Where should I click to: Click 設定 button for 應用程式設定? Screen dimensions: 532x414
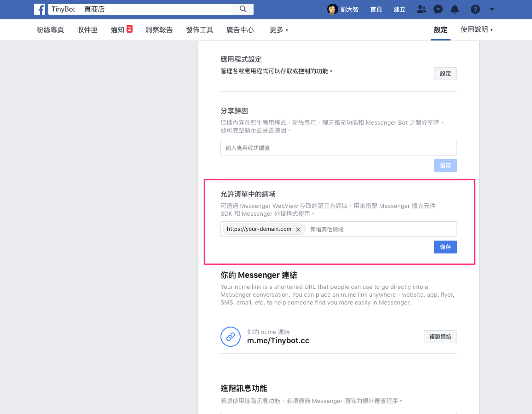point(445,74)
